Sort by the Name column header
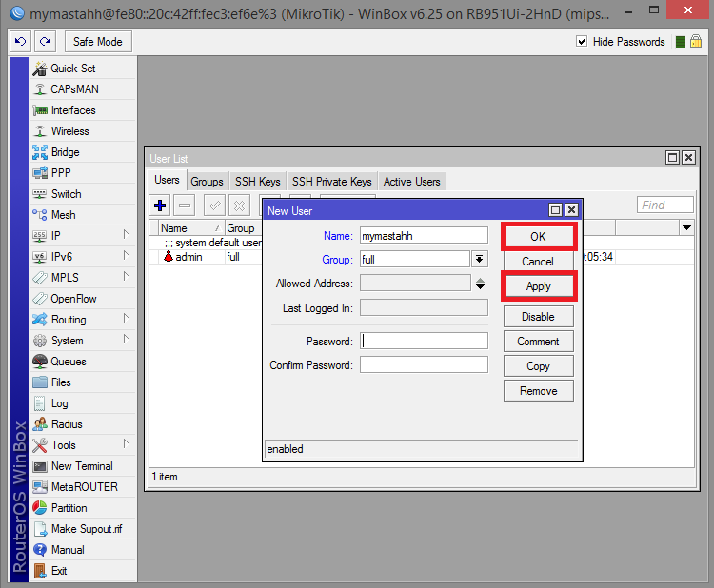This screenshot has height=588, width=714. [x=191, y=228]
